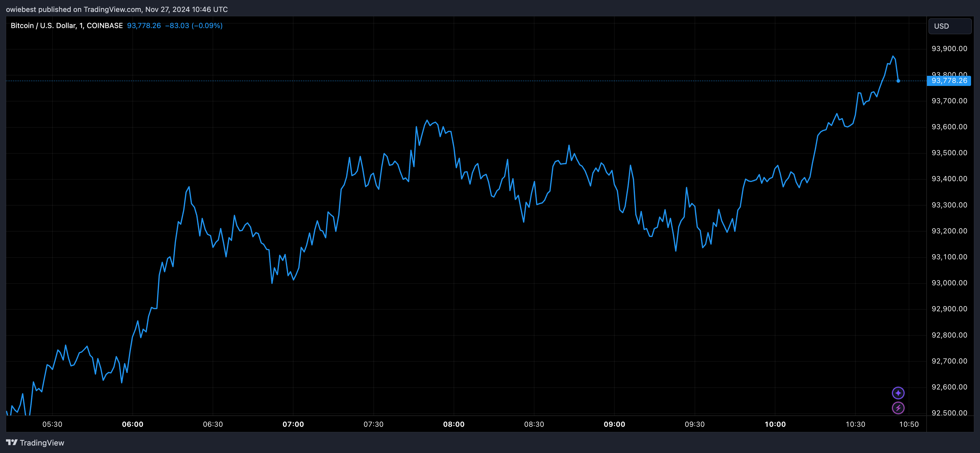Click the 92,900.00 price axis label
This screenshot has width=980, height=453.
click(949, 309)
